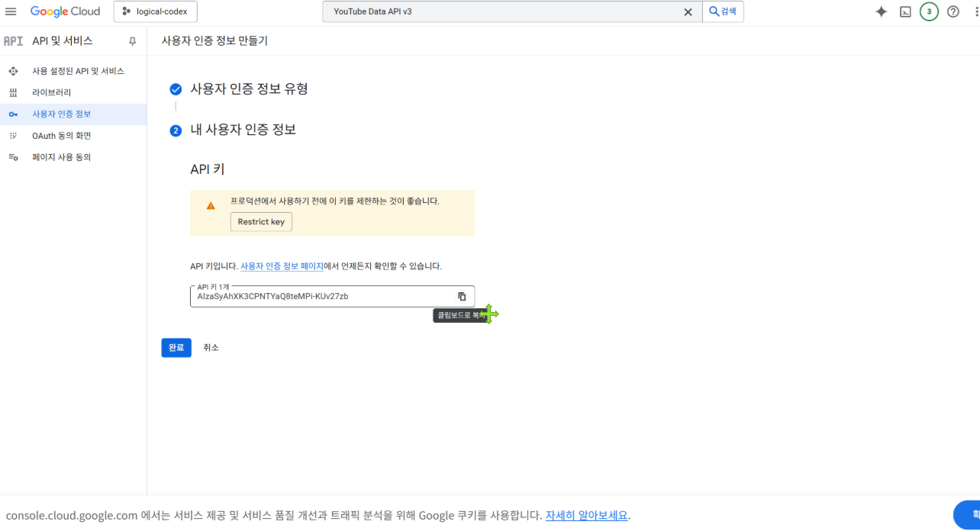Click the Google Cloud logo
Image resolution: width=980 pixels, height=531 pixels.
pos(65,11)
